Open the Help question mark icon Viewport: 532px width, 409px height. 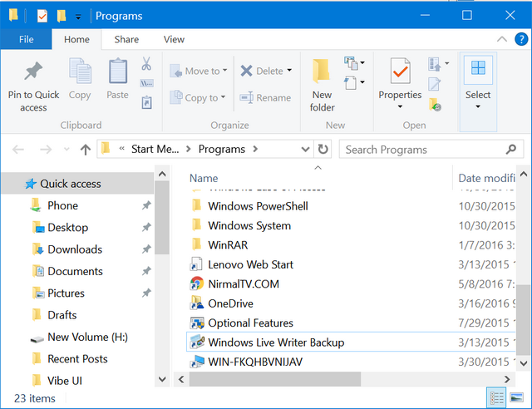pos(521,39)
